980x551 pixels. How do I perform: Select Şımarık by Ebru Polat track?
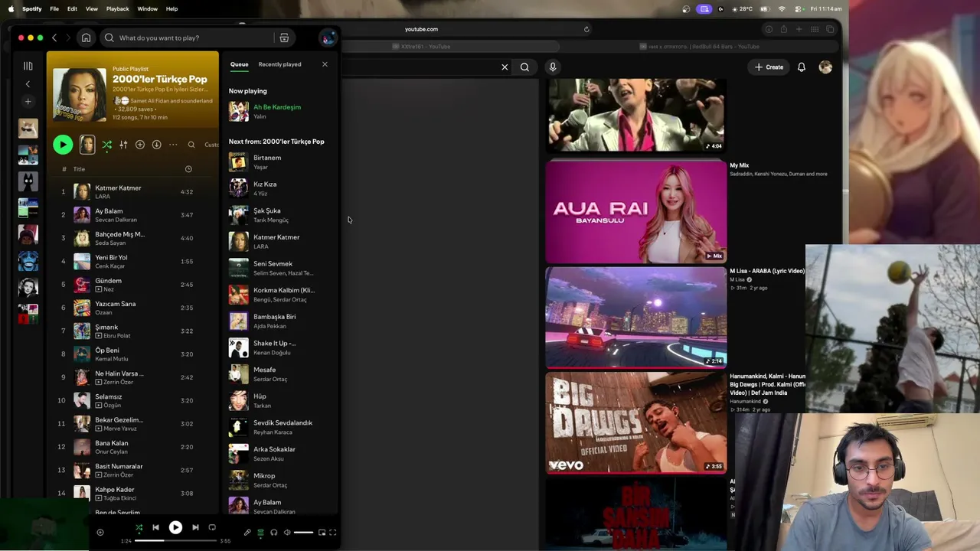(132, 331)
